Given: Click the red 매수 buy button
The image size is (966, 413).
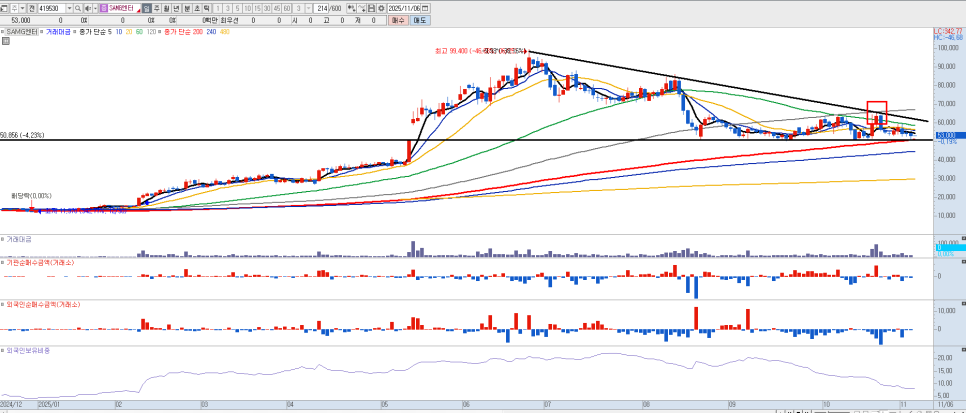Looking at the screenshot, I should coord(398,19).
